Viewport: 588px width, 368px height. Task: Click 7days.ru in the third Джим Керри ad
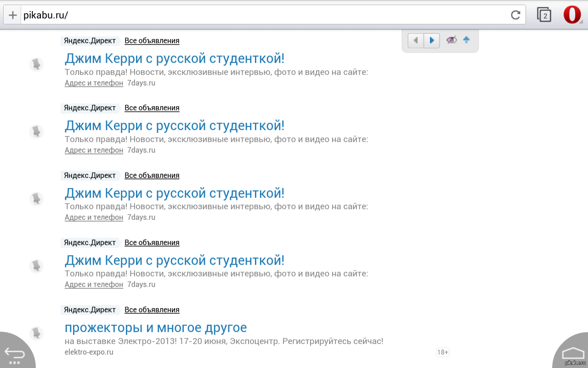coord(141,217)
